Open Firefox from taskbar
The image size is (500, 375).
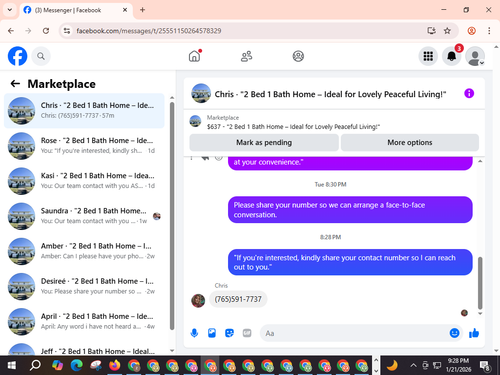[115, 365]
